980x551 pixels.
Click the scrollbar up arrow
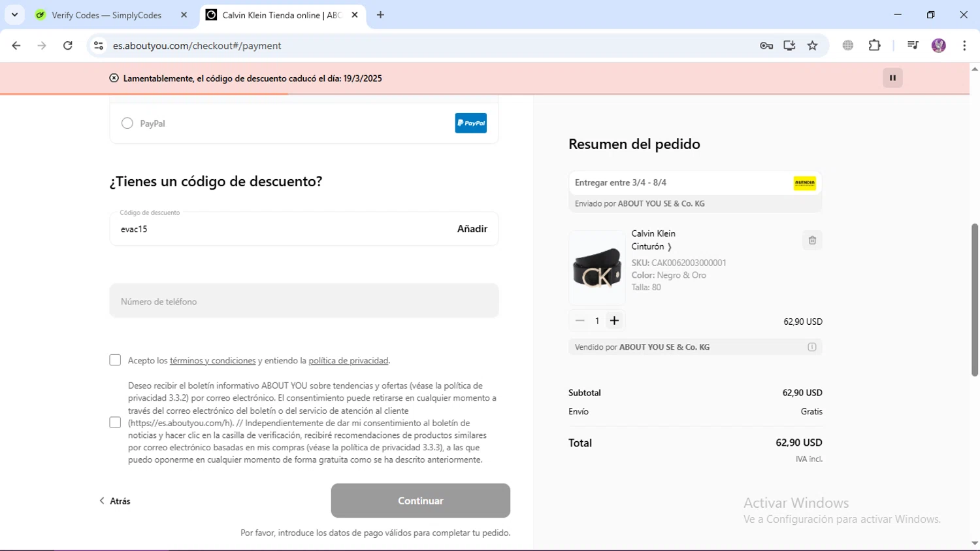tap(975, 69)
